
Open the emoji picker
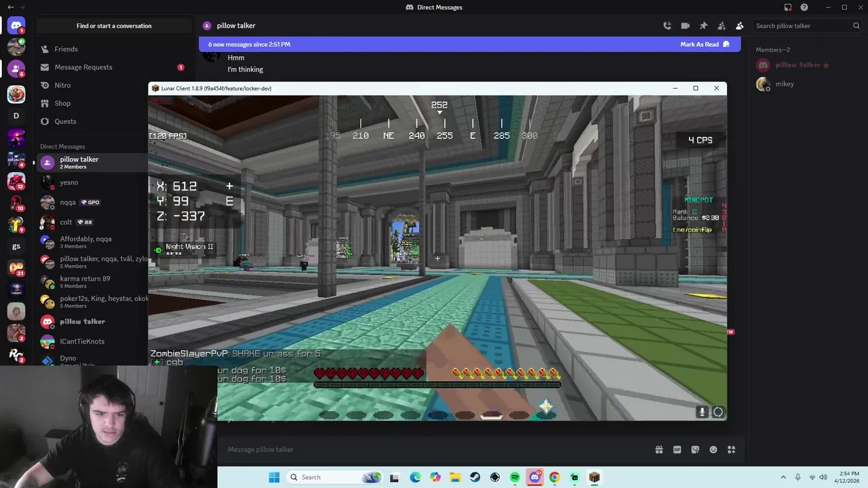coord(713,449)
